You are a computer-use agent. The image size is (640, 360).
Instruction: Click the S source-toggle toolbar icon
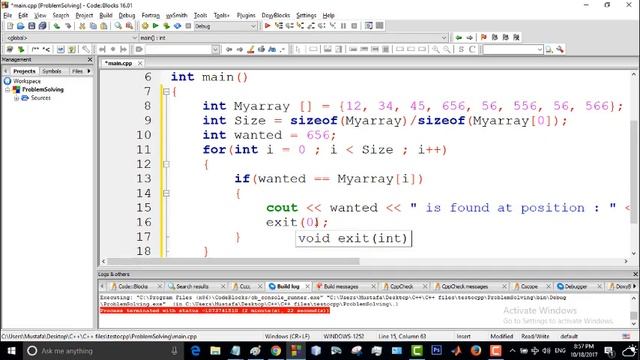tap(461, 49)
